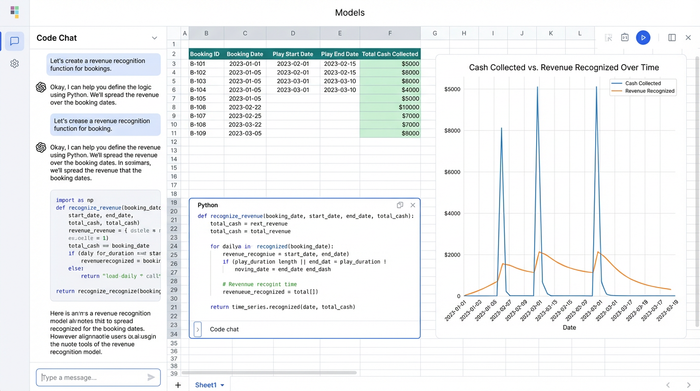Click the message input field
This screenshot has width=700, height=391.
98,377
